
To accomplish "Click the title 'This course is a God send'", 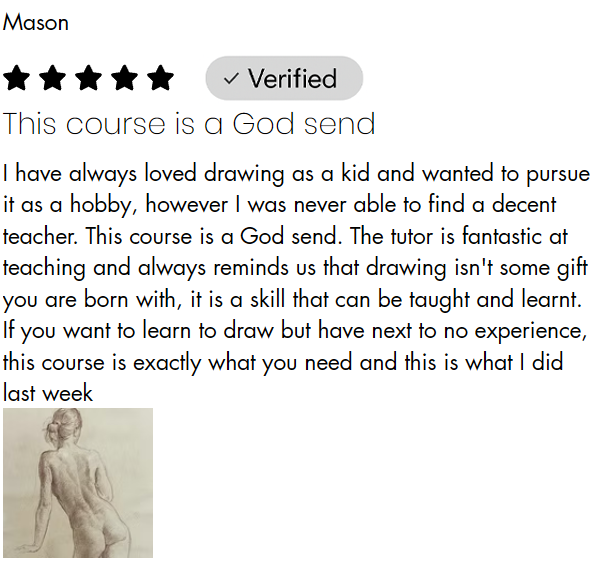I will point(189,124).
